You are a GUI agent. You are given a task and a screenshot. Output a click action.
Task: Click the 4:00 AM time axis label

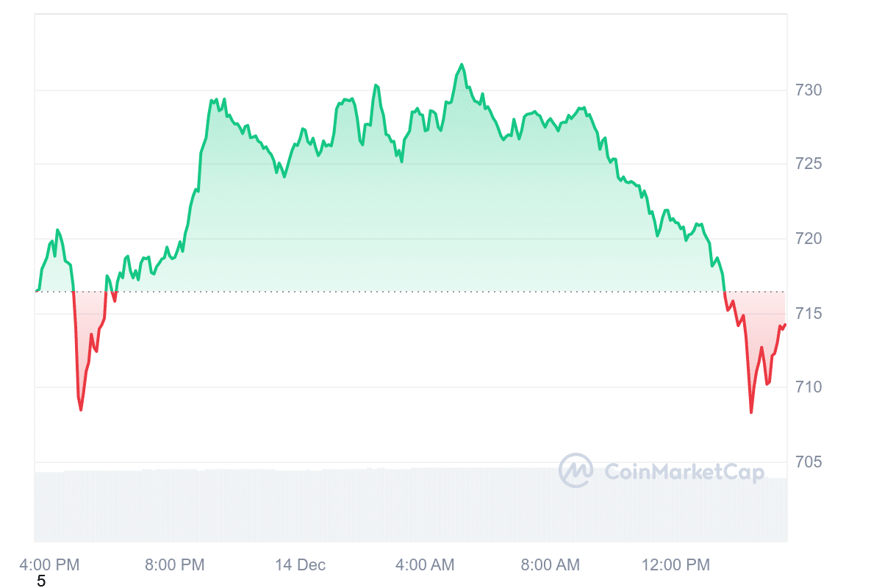(x=425, y=565)
